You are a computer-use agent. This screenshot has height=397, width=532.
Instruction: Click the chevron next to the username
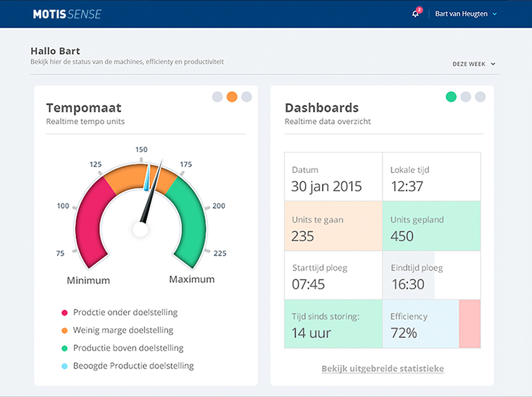494,14
